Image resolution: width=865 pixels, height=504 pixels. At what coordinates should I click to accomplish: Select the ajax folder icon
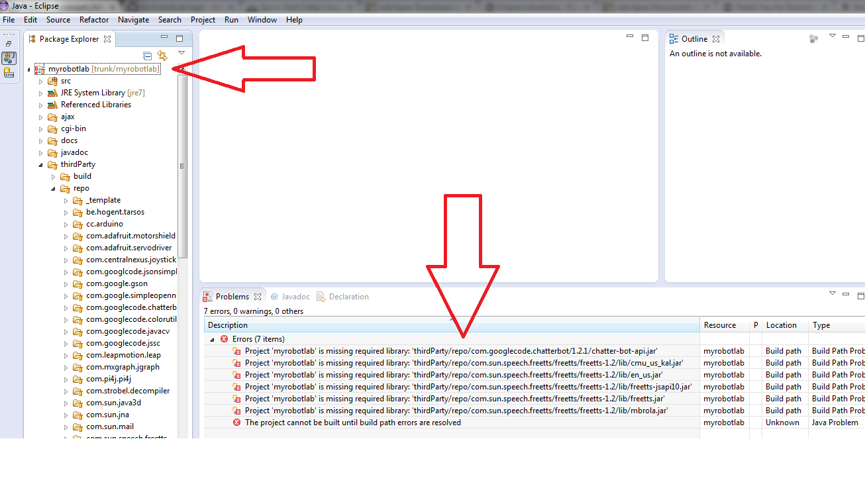coord(52,117)
